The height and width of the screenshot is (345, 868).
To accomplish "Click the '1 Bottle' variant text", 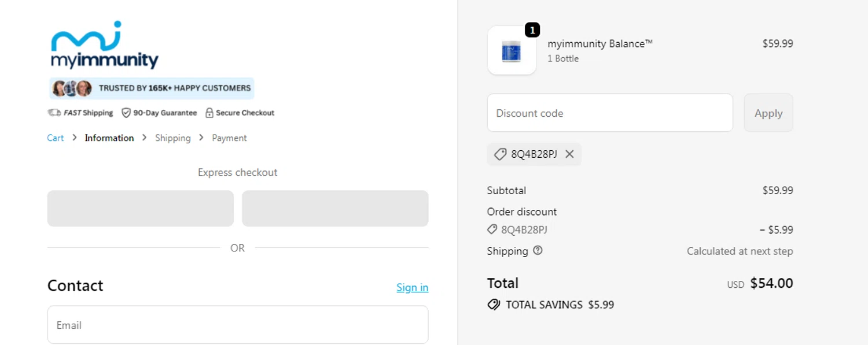I will point(563,58).
